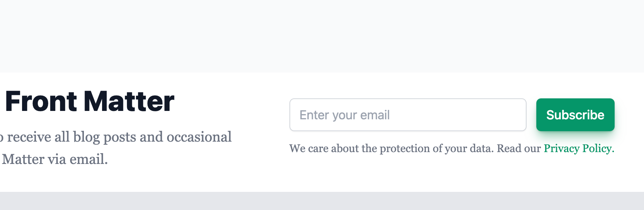The image size is (644, 210).
Task: Click the green Subscribe button
Action: [x=575, y=115]
